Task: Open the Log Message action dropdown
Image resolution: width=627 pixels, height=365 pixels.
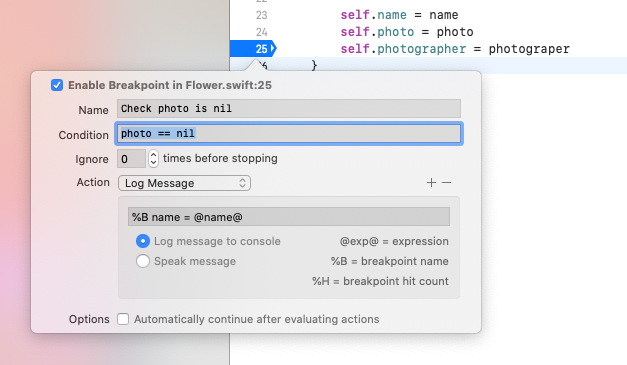Action: [184, 183]
